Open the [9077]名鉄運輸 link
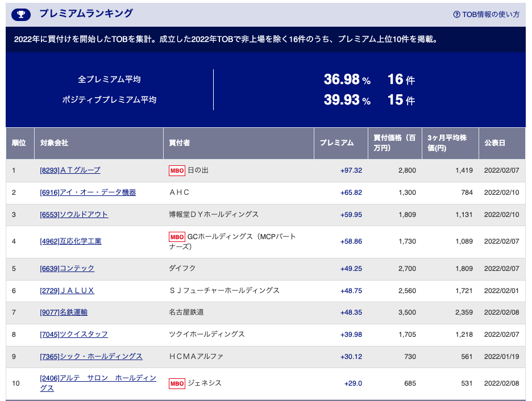 tap(64, 312)
